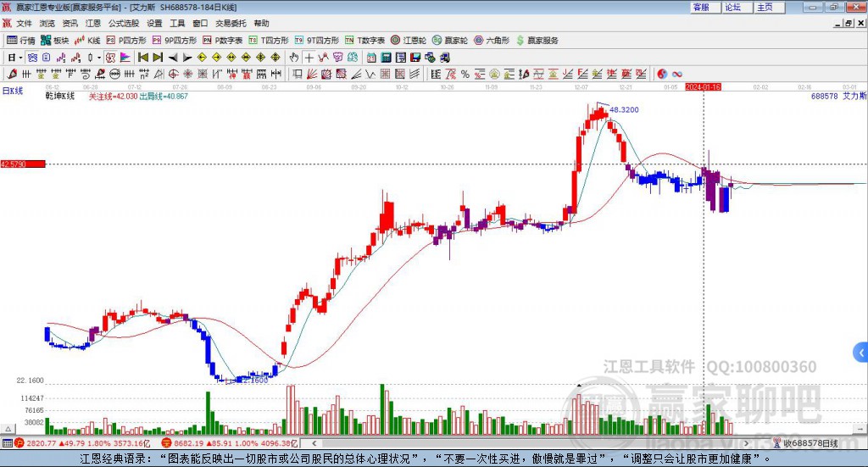This screenshot has width=868, height=467.
Task: Open the 资讯 menu
Action: coord(70,23)
